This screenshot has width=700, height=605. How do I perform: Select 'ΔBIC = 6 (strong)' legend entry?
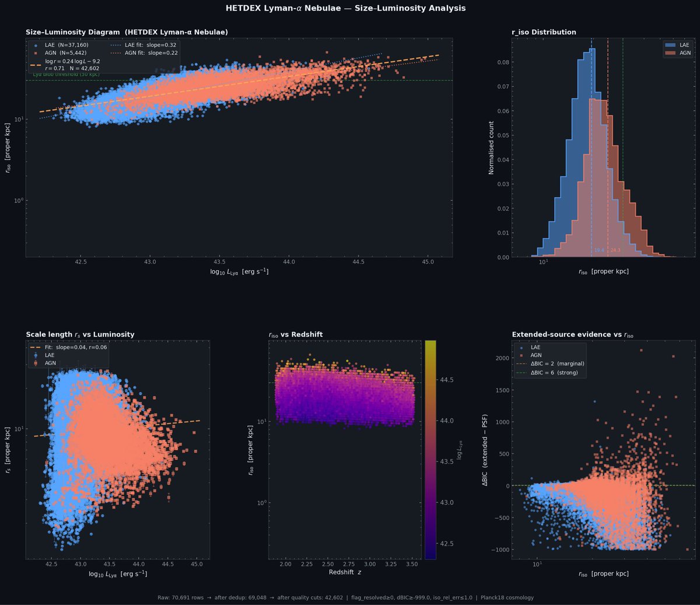point(548,372)
